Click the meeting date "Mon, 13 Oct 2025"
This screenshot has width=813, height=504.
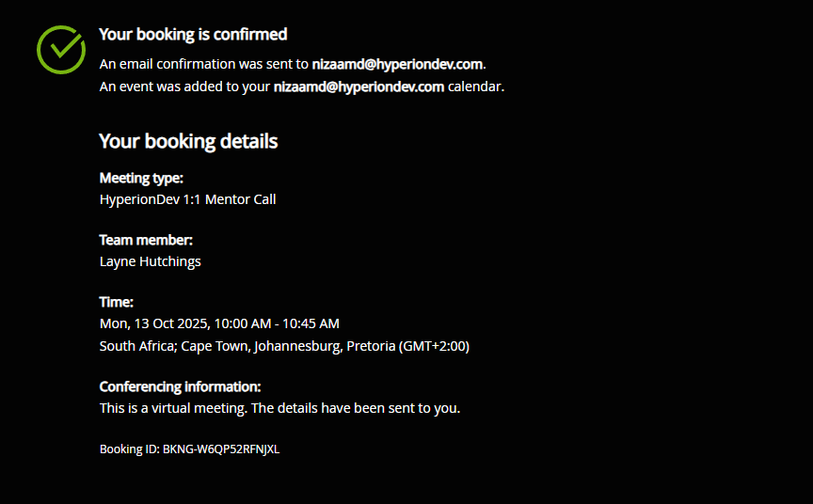[152, 323]
